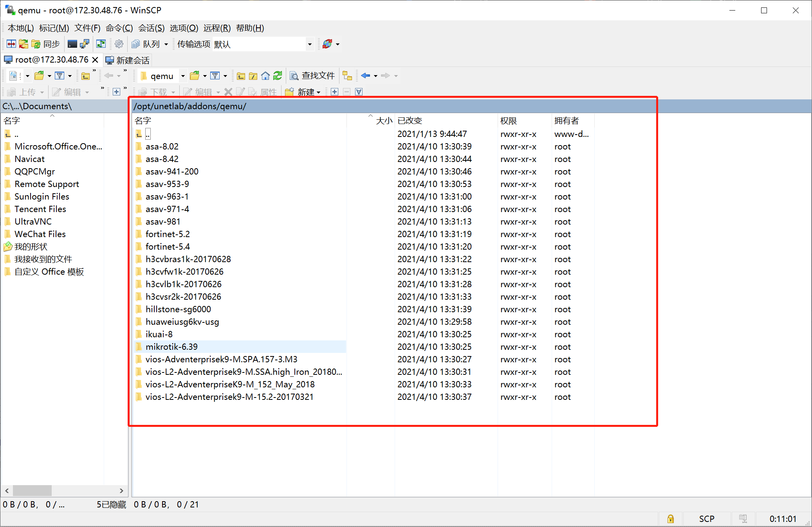
Task: Select the hillstone-sg6000 folder
Action: [x=178, y=309]
